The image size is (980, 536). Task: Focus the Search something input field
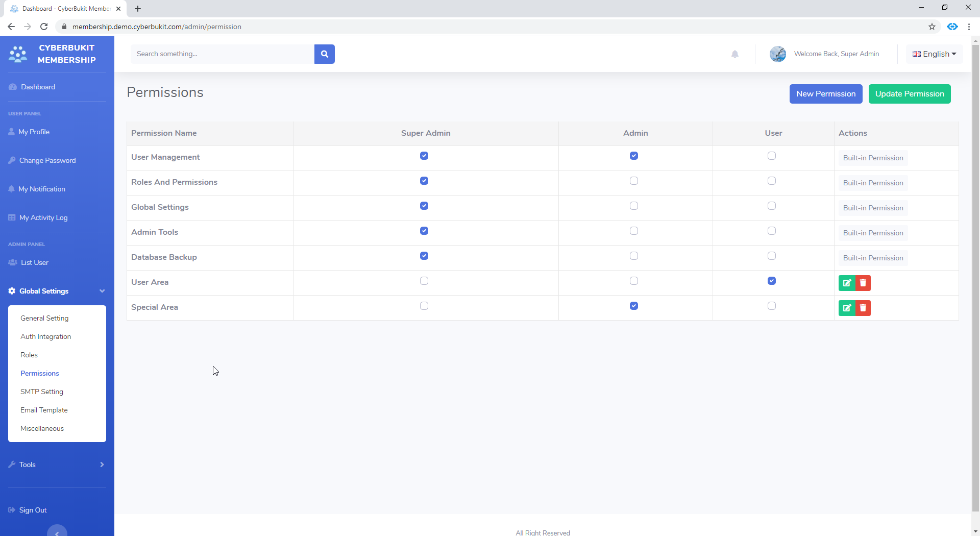(x=223, y=54)
